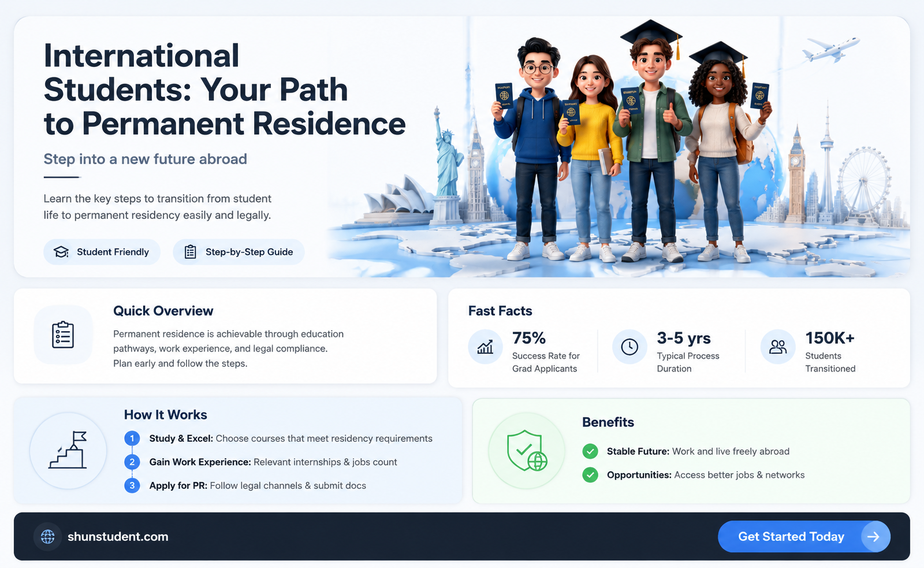Screen dimensions: 924x568
Task: Click green checkmark beside Stable Future
Action: point(590,451)
